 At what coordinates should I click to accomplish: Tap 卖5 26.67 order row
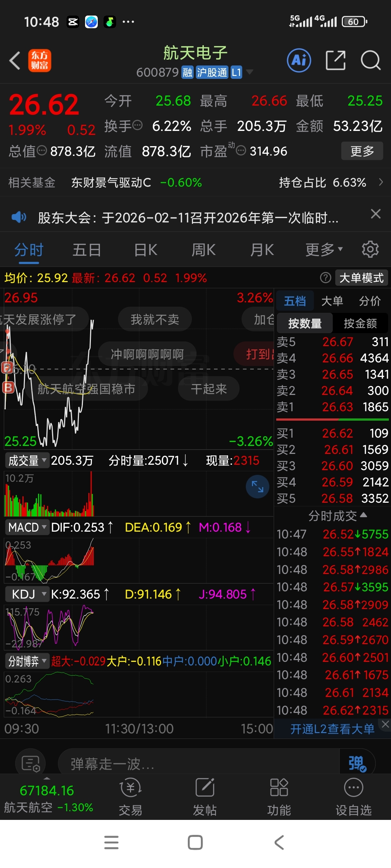[332, 341]
